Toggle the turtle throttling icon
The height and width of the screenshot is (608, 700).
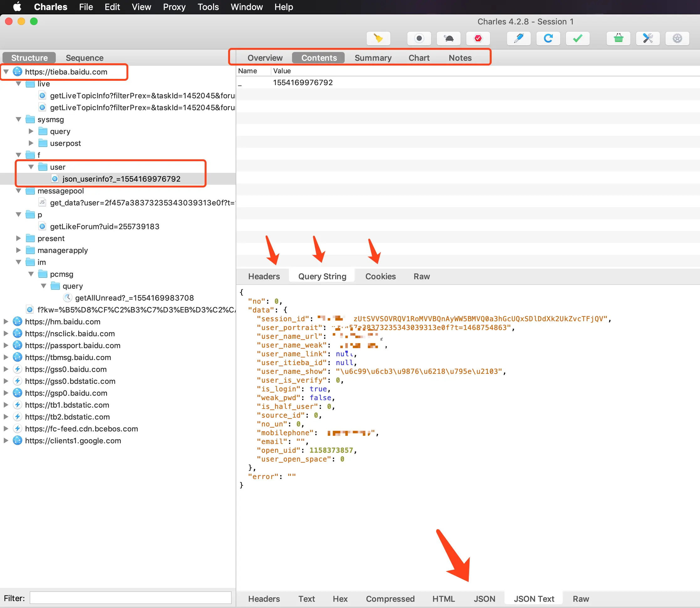[448, 38]
